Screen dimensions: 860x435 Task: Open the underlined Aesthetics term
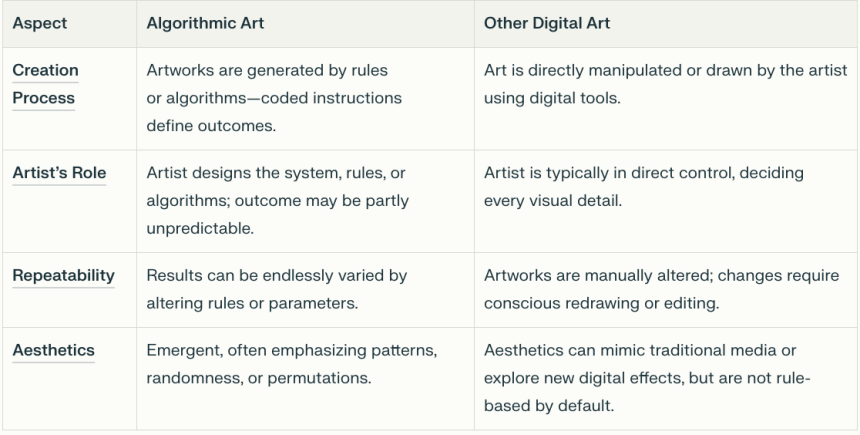click(x=54, y=351)
